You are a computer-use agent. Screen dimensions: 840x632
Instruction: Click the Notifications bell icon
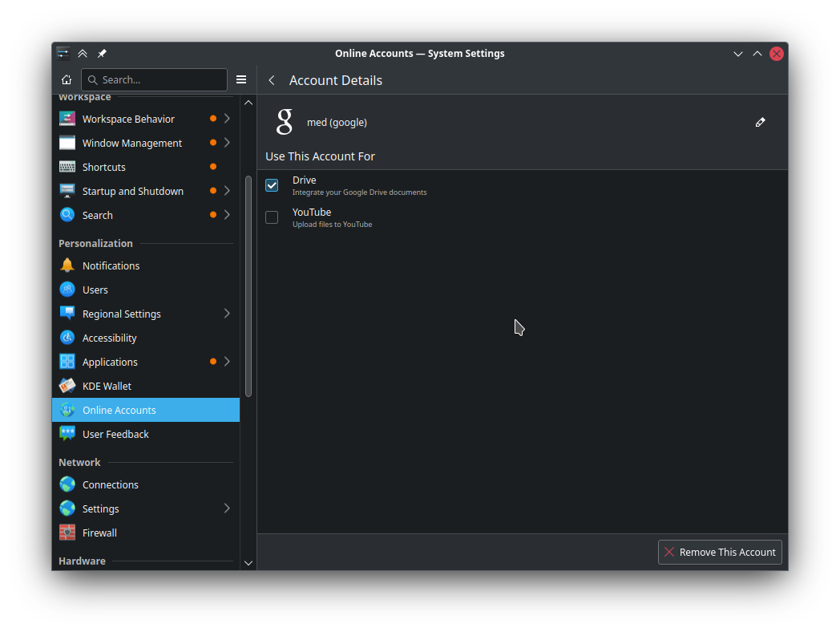[x=67, y=265]
